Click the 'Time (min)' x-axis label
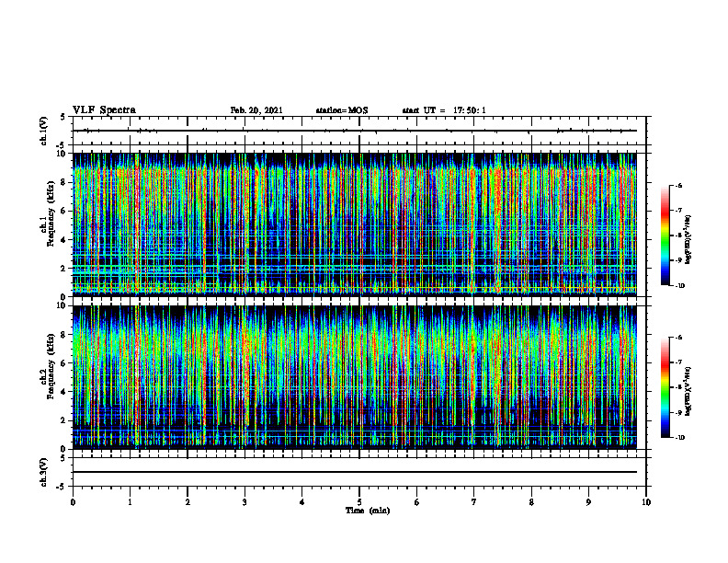This screenshot has height=563, width=728. coord(368,511)
